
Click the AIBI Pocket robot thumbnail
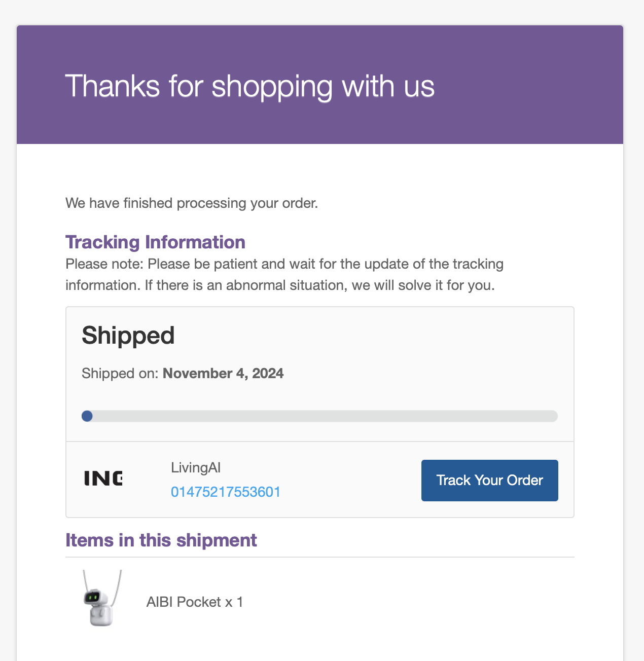(102, 599)
